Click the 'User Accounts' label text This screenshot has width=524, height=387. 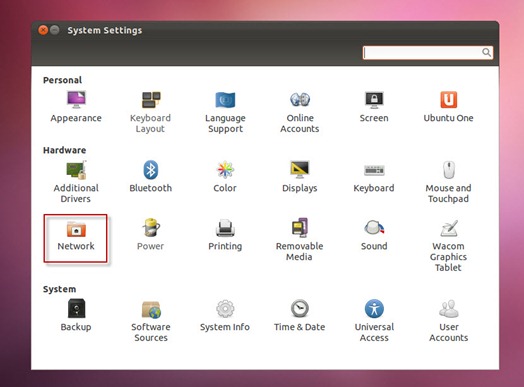coord(448,333)
